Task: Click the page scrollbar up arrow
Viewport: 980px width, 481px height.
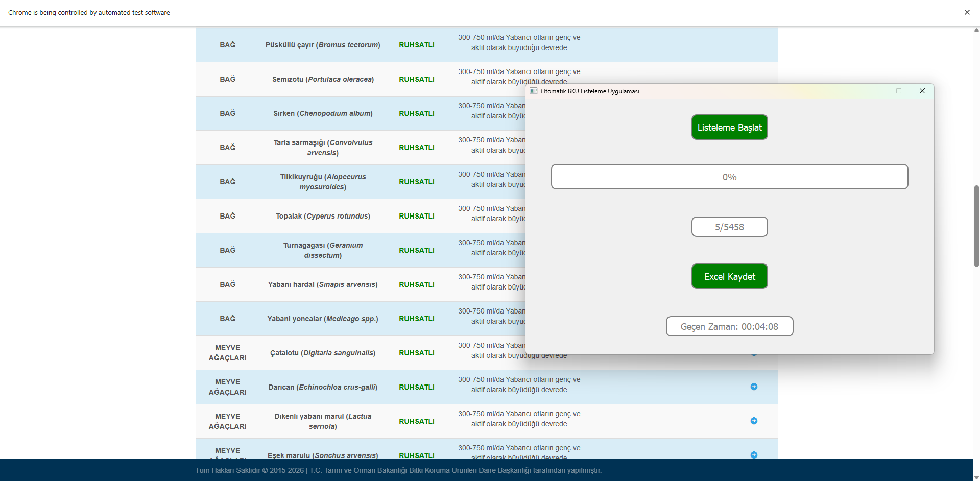Action: pos(976,30)
